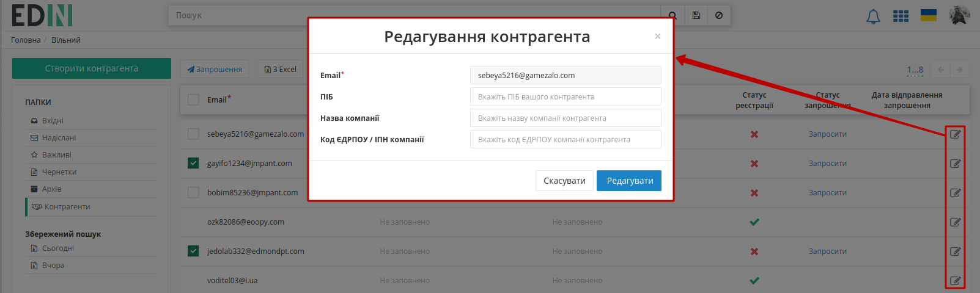Click the search magnifier icon

pyautogui.click(x=672, y=15)
